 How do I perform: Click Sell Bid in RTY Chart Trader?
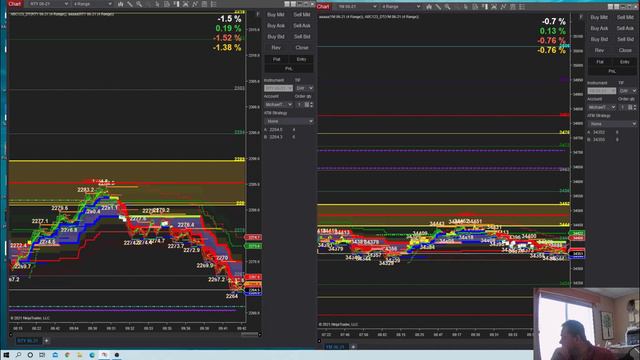coord(302,37)
